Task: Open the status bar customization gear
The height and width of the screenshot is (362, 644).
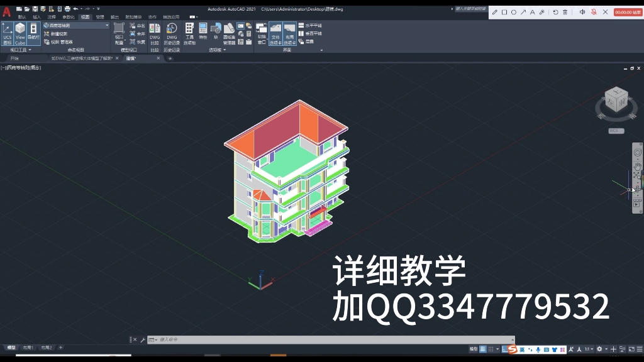Action: pyautogui.click(x=599, y=349)
